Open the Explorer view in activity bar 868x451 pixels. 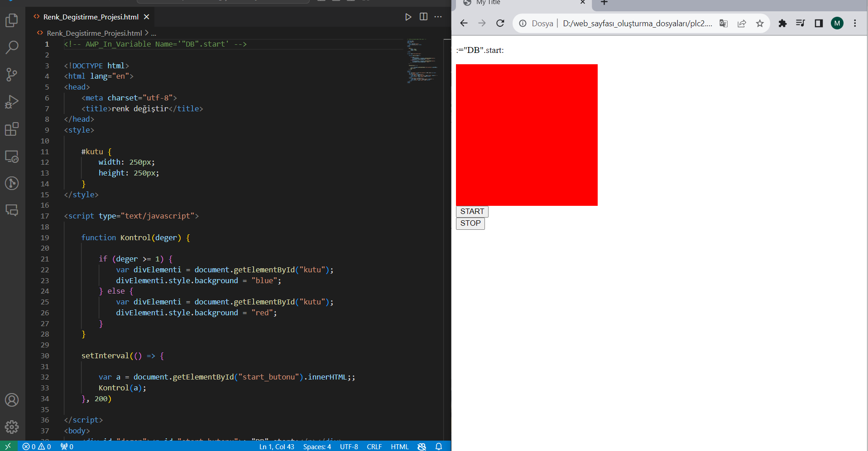[12, 20]
